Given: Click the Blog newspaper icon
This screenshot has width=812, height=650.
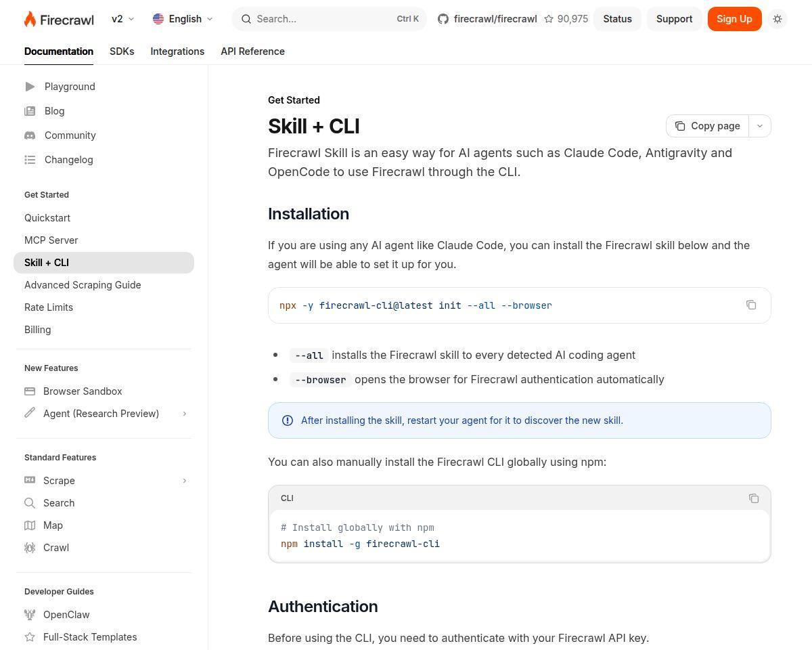Looking at the screenshot, I should [x=30, y=111].
